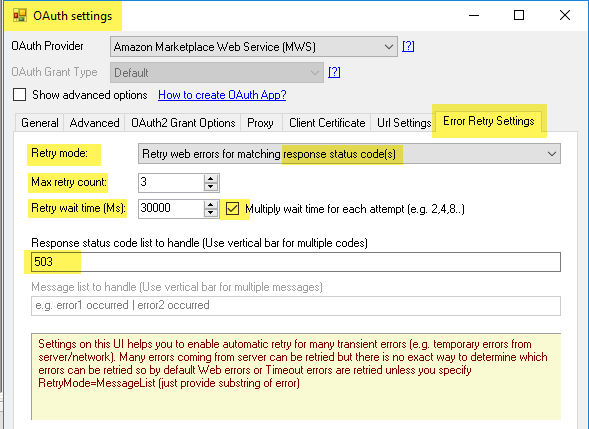Decrease Retry wait time with down arrow
The width and height of the screenshot is (589, 429).
pyautogui.click(x=211, y=213)
